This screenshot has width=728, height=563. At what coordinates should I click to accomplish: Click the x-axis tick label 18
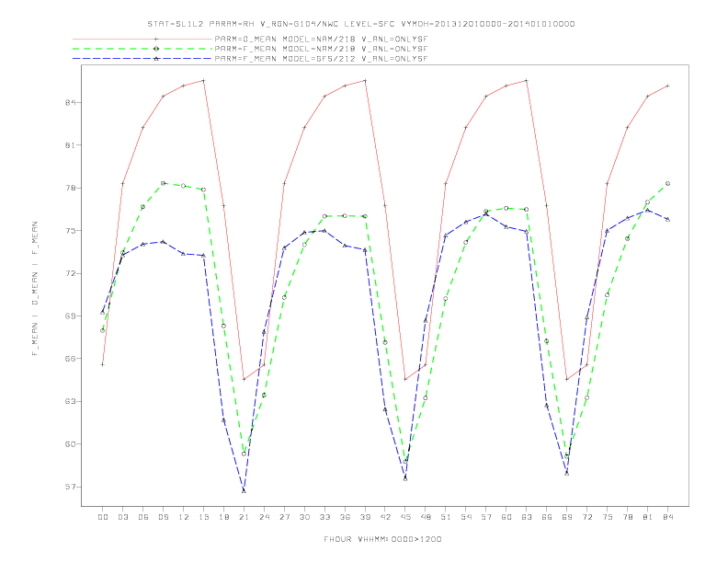223,517
